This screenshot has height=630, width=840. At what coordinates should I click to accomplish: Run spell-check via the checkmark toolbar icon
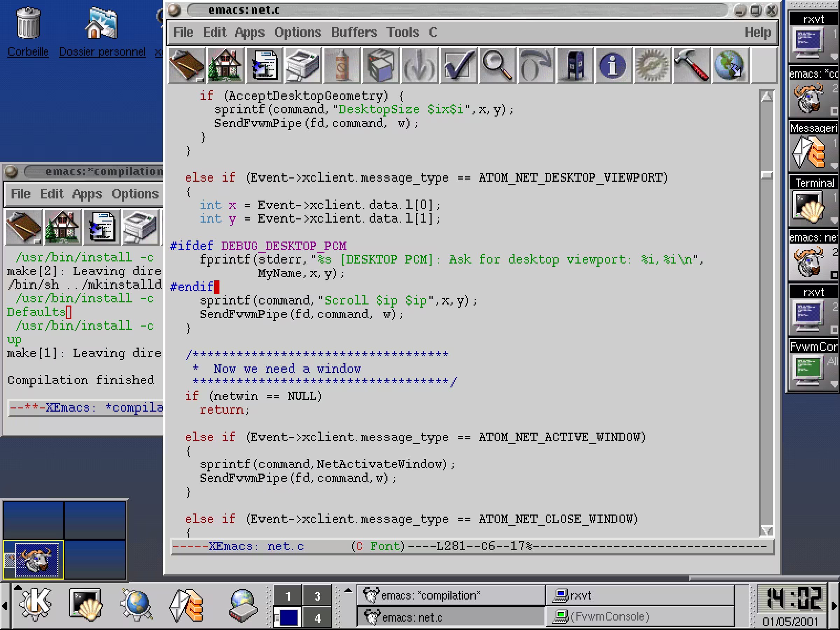(458, 65)
